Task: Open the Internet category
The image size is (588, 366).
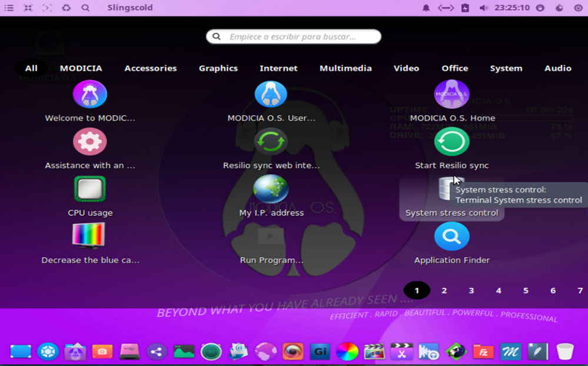Action: tap(278, 68)
